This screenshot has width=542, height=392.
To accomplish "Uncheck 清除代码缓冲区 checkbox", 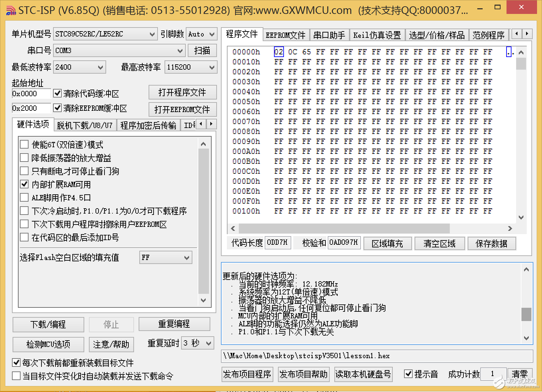I will tap(58, 93).
